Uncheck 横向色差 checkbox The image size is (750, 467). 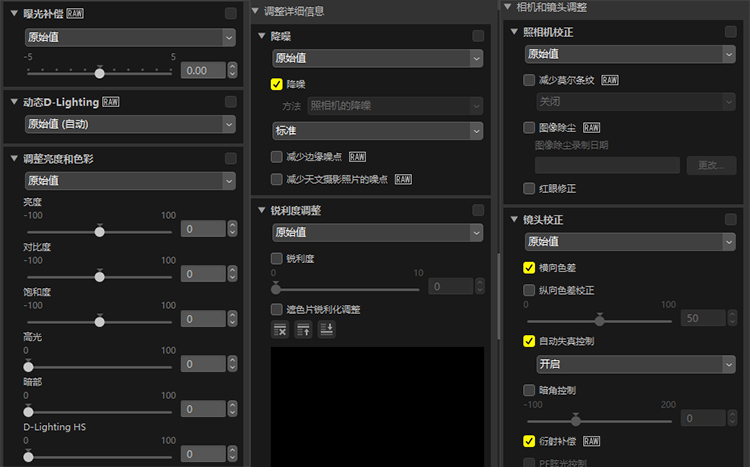(x=529, y=267)
